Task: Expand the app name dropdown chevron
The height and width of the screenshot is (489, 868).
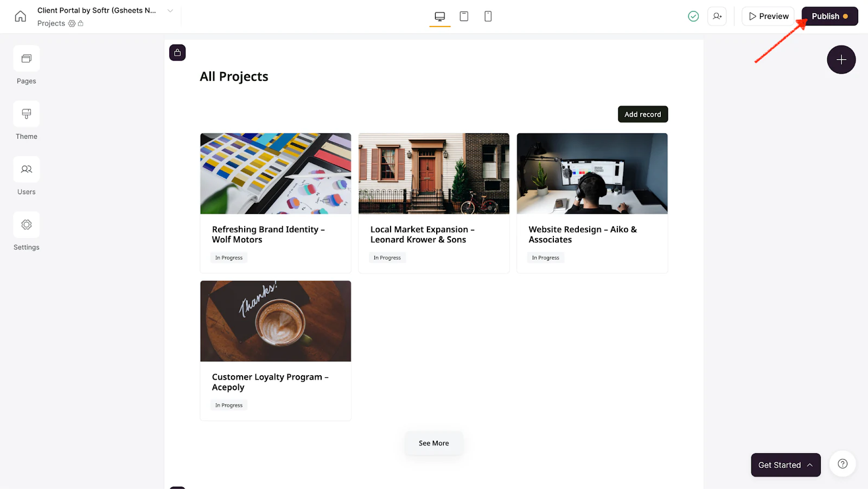Action: click(170, 11)
